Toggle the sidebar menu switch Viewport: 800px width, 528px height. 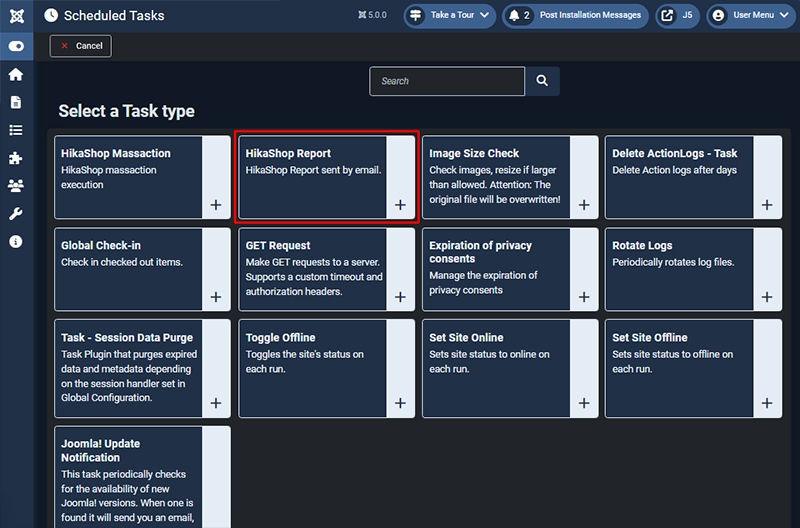(x=16, y=46)
